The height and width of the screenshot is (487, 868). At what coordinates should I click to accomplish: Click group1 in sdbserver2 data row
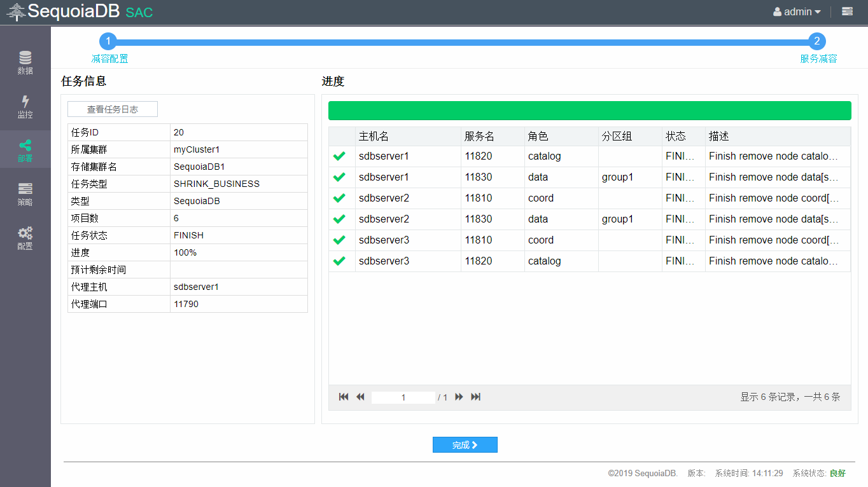(618, 219)
